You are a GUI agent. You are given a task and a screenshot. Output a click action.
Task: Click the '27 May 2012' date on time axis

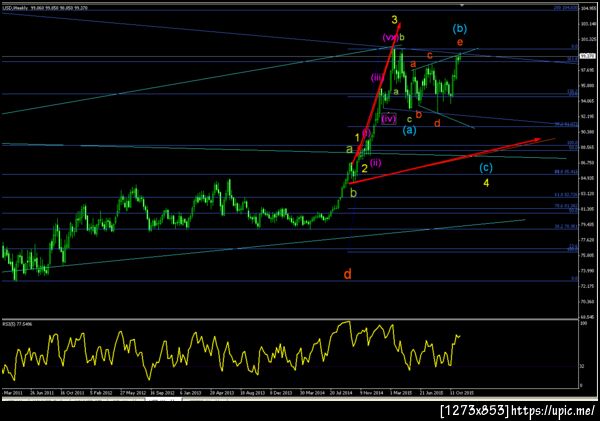(x=133, y=393)
